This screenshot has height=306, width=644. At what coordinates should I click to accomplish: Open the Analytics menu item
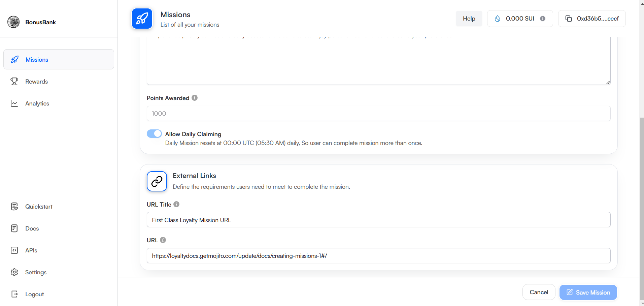59,103
